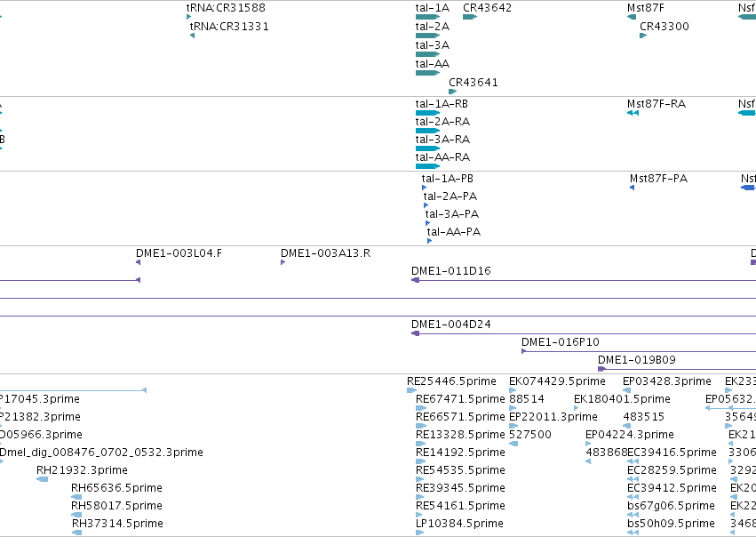Click EST EC28259.5prime
Image resolution: width=756 pixels, height=537 pixels.
(633, 479)
